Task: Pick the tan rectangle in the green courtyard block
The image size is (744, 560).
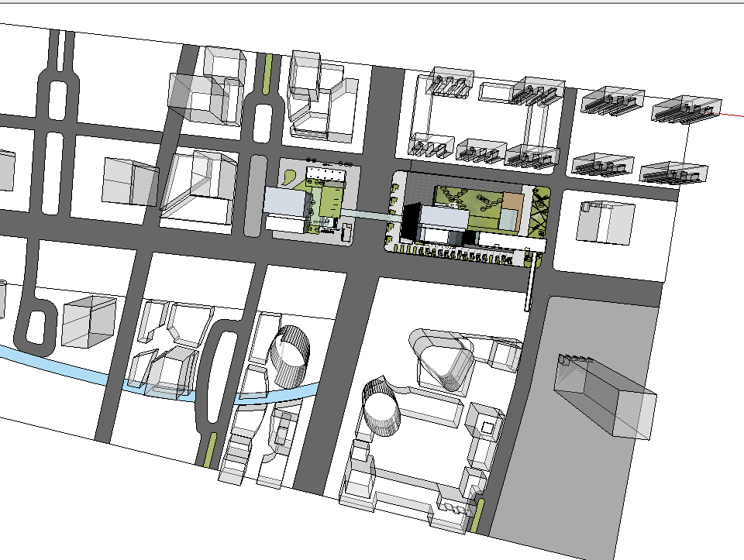Action: click(512, 202)
